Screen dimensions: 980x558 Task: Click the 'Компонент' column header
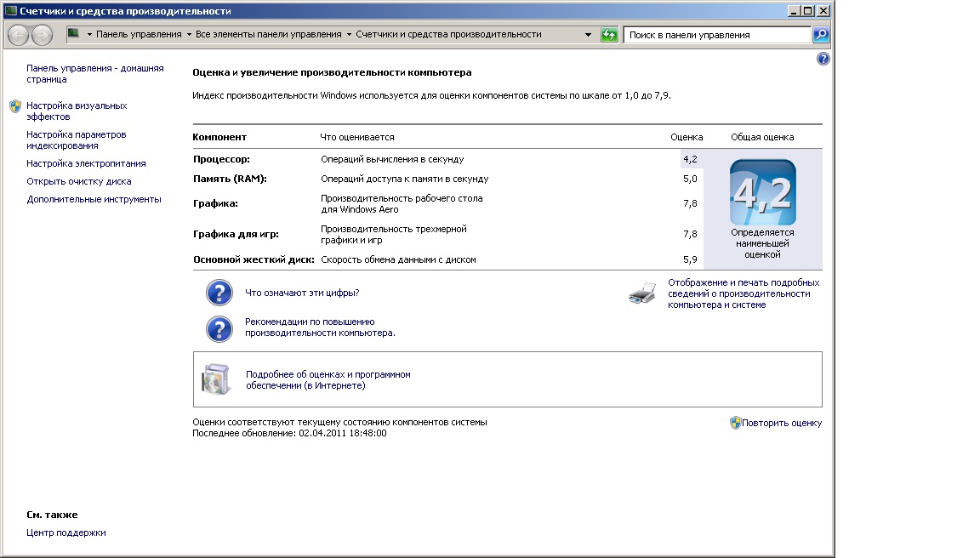pos(219,137)
